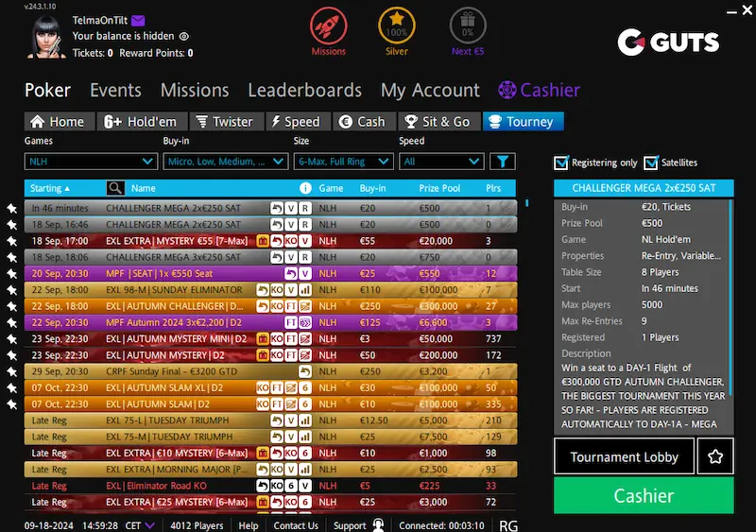Toggle favorite star for SUNDAY ELIMINATOR row
This screenshot has width=756, height=532.
tap(12, 290)
